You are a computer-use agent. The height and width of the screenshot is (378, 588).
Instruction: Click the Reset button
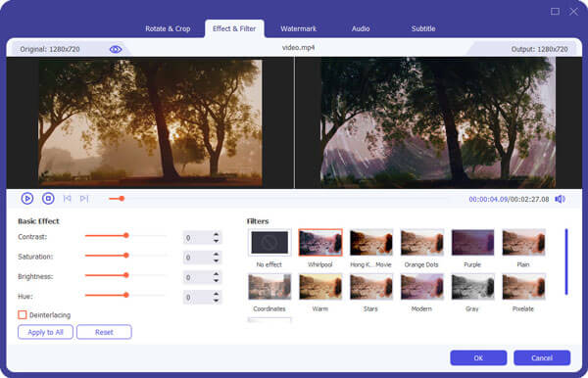[104, 332]
